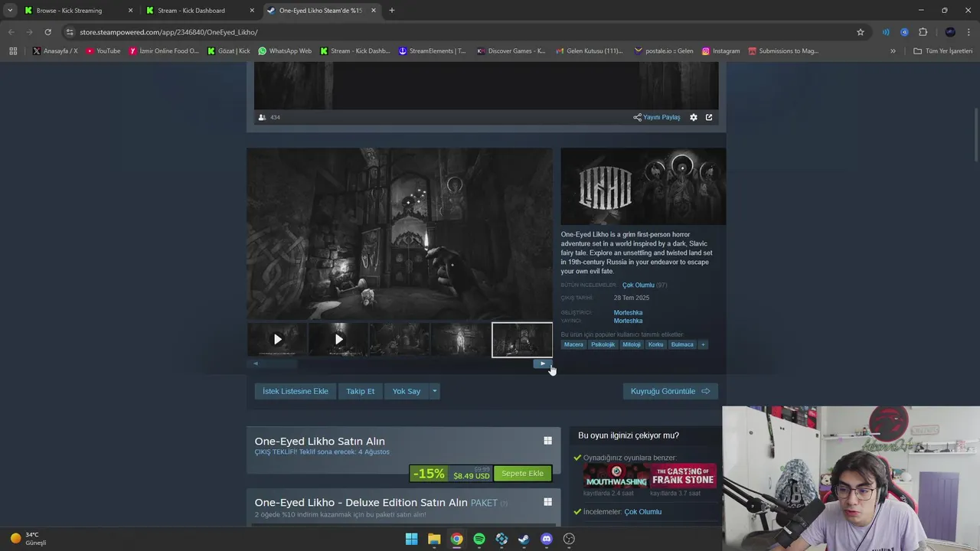This screenshot has height=551, width=980.
Task: Open the Psikolojik tag
Action: 603,344
